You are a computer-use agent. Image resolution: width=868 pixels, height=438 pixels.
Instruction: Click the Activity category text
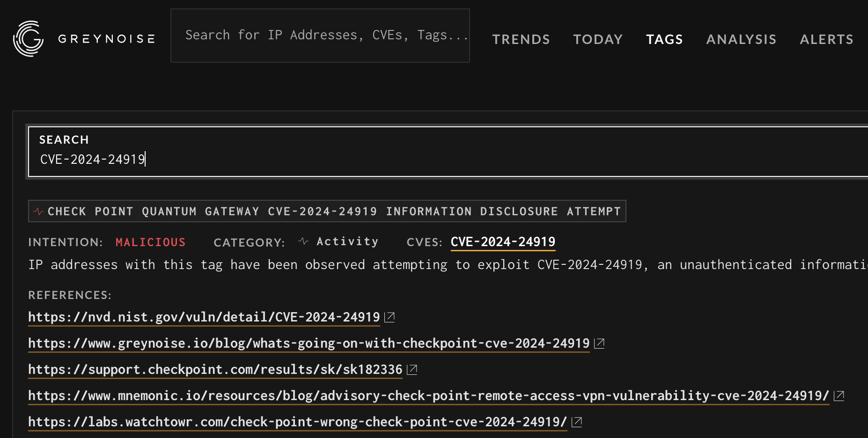(347, 241)
